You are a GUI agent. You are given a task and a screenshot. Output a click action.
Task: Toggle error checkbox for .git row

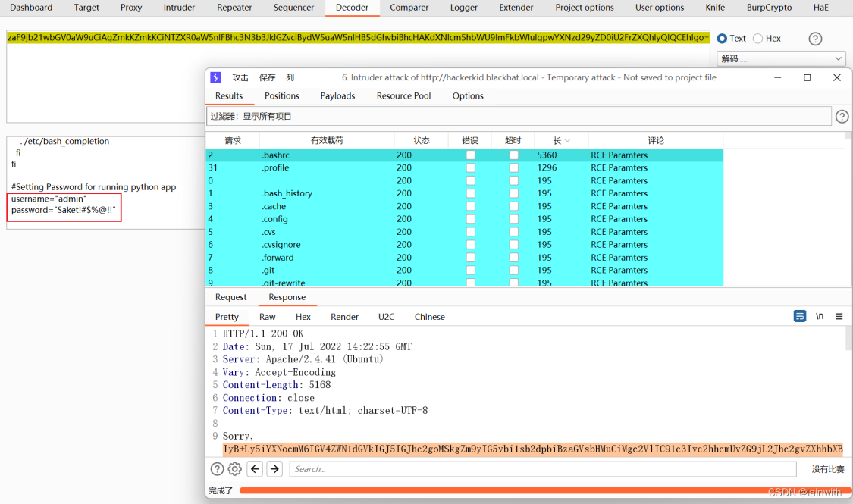coord(471,271)
